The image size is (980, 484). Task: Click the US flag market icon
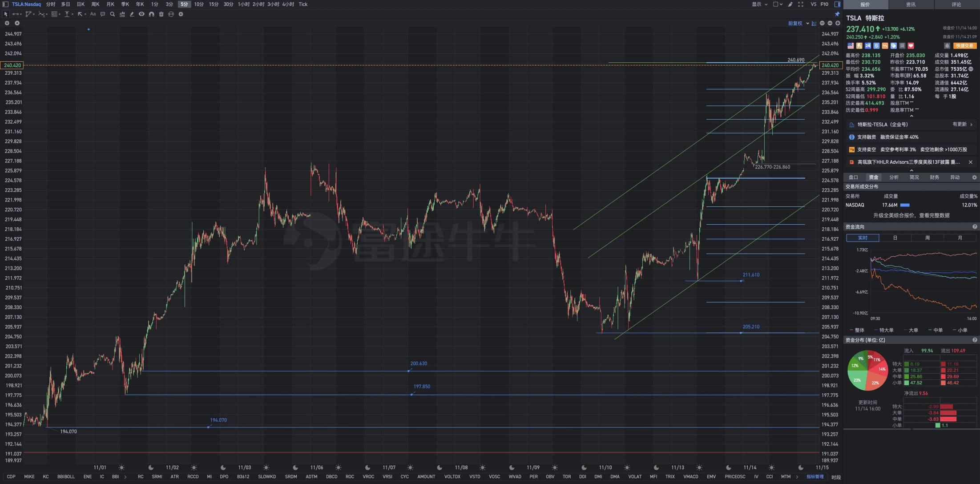point(851,46)
